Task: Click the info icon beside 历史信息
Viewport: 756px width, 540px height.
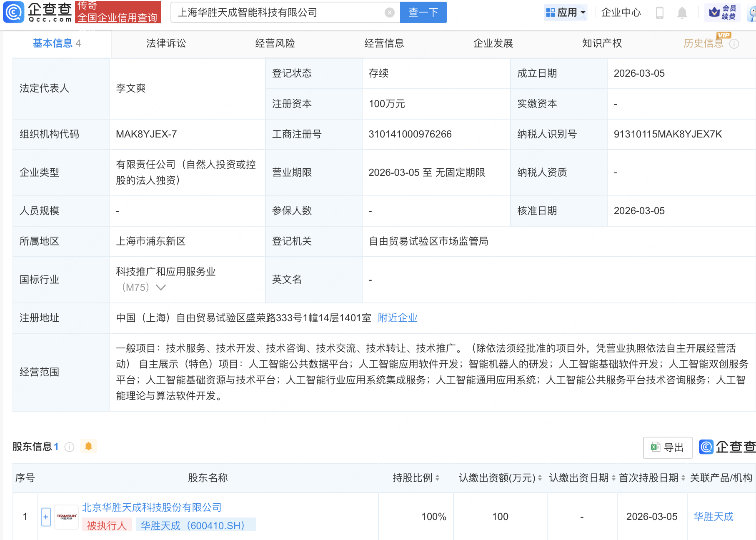Action: pos(734,44)
